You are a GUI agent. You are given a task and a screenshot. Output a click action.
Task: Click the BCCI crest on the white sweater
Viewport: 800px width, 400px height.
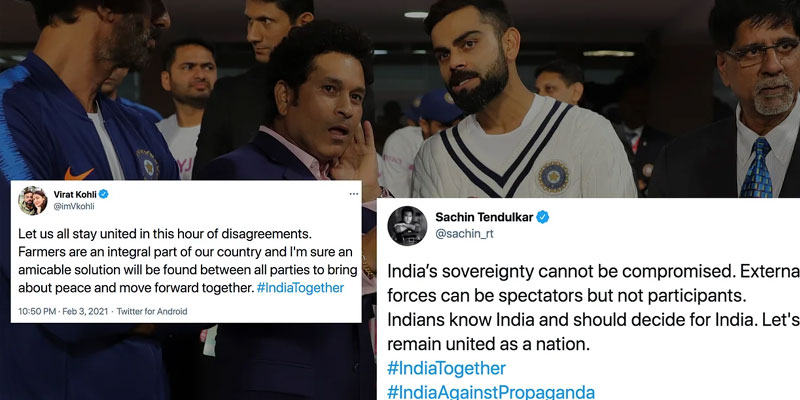coord(553,177)
